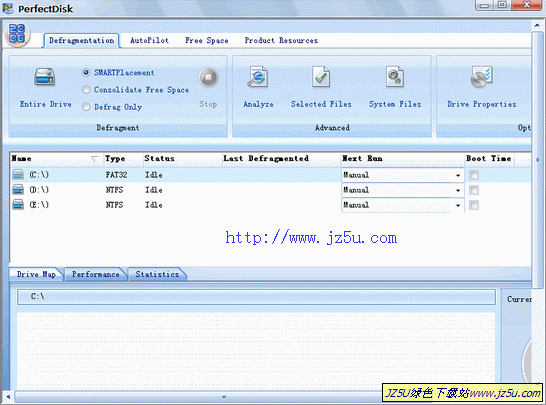Select the SMARTPlacement radio option
The image size is (546, 405).
[86, 72]
